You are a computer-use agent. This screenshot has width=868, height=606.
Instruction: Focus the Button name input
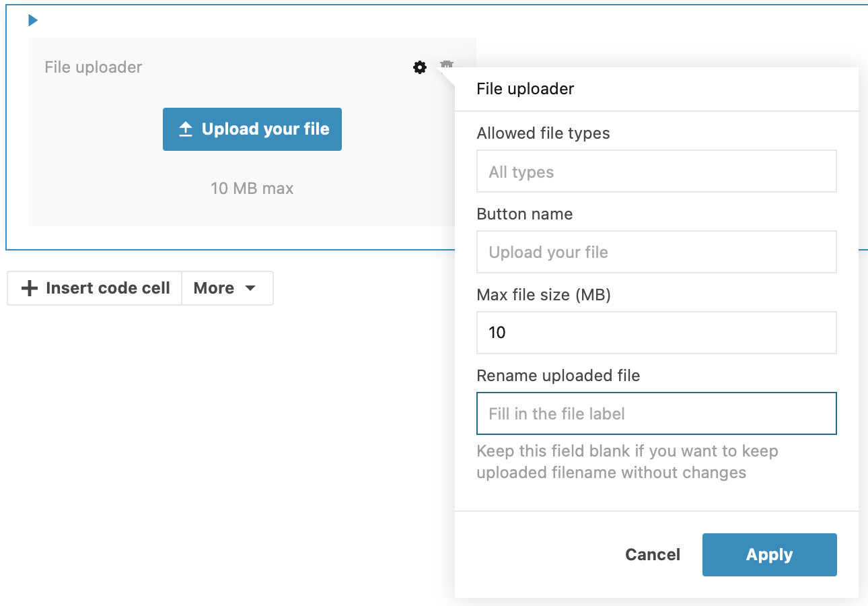tap(656, 252)
